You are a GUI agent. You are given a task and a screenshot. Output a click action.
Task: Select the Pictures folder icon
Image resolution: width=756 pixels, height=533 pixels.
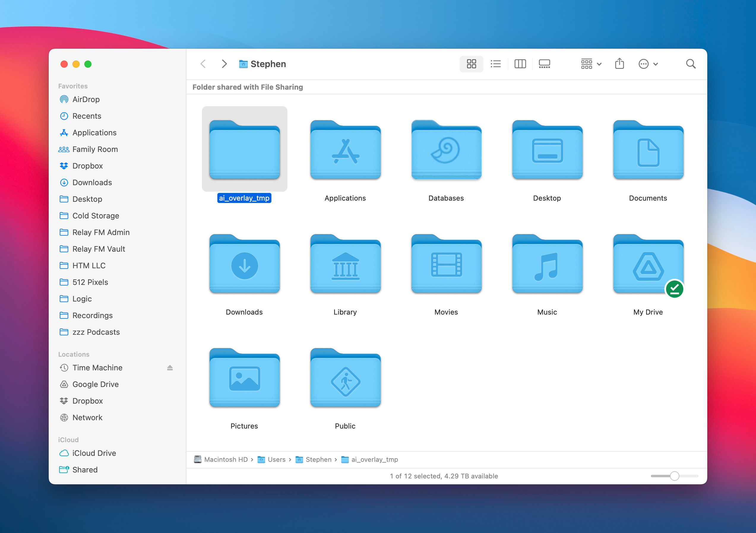coord(244,377)
